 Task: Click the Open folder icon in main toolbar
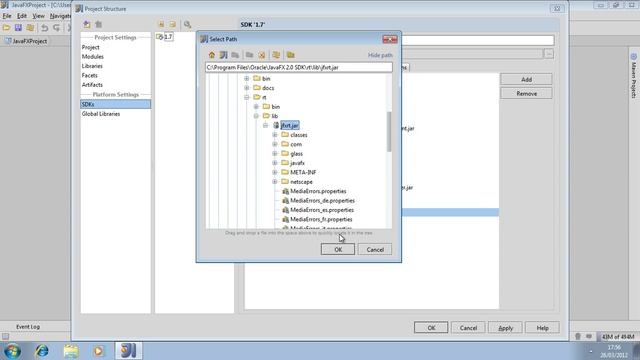click(x=6, y=28)
